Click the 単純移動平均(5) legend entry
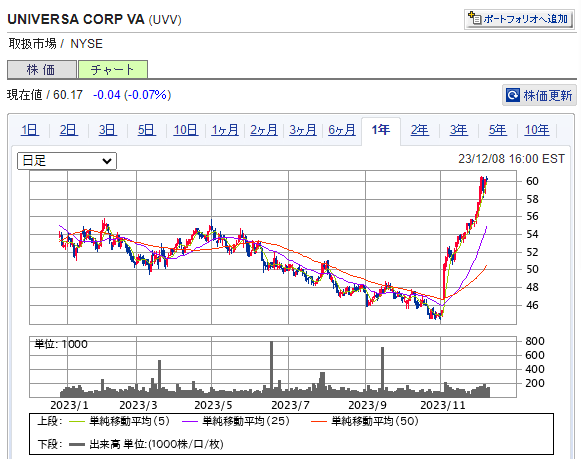The width and height of the screenshot is (581, 459). [x=119, y=421]
